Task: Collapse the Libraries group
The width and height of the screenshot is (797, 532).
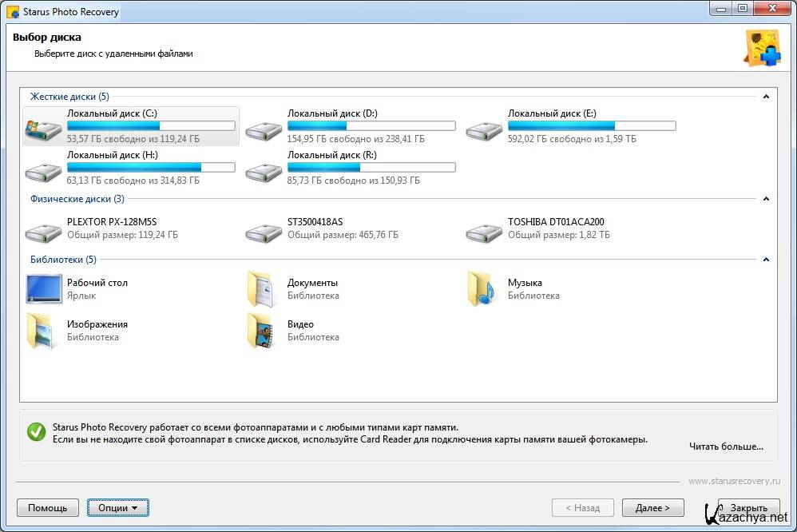Action: pos(766,260)
